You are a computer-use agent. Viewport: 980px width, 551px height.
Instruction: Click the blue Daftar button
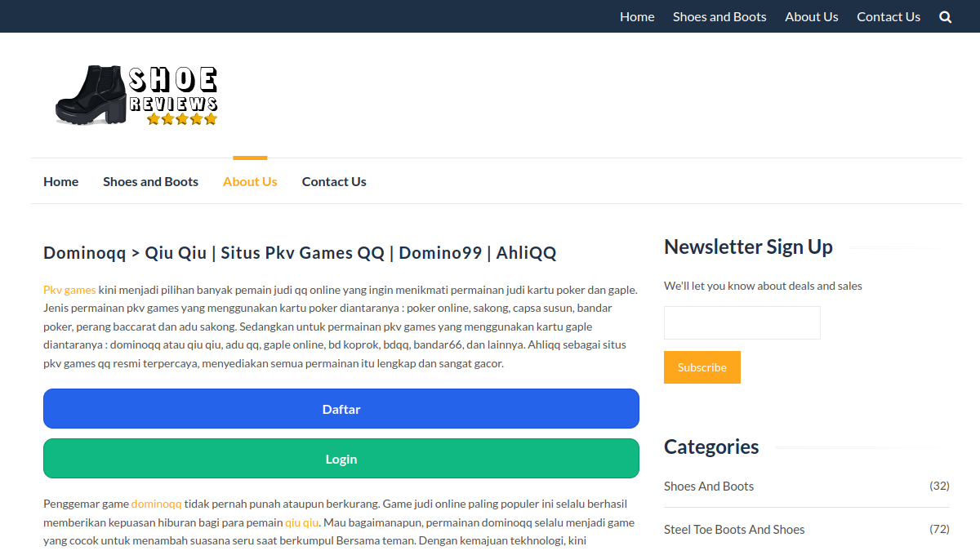tap(341, 409)
